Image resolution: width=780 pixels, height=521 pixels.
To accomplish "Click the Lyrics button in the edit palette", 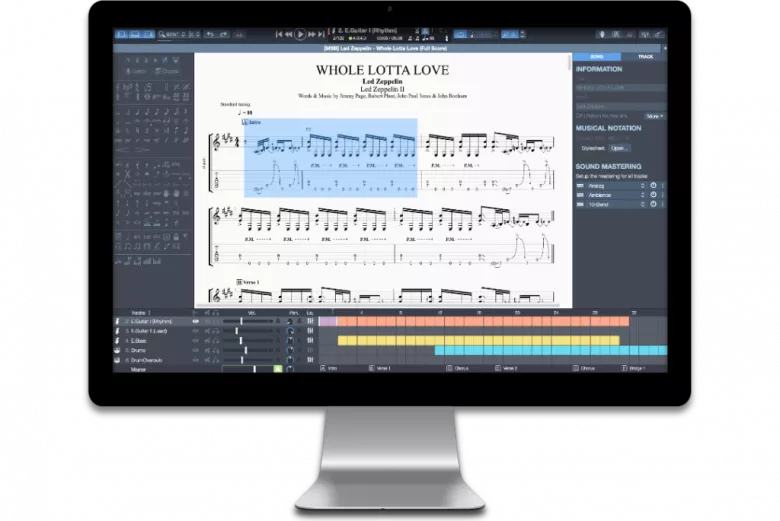I will (x=136, y=71).
